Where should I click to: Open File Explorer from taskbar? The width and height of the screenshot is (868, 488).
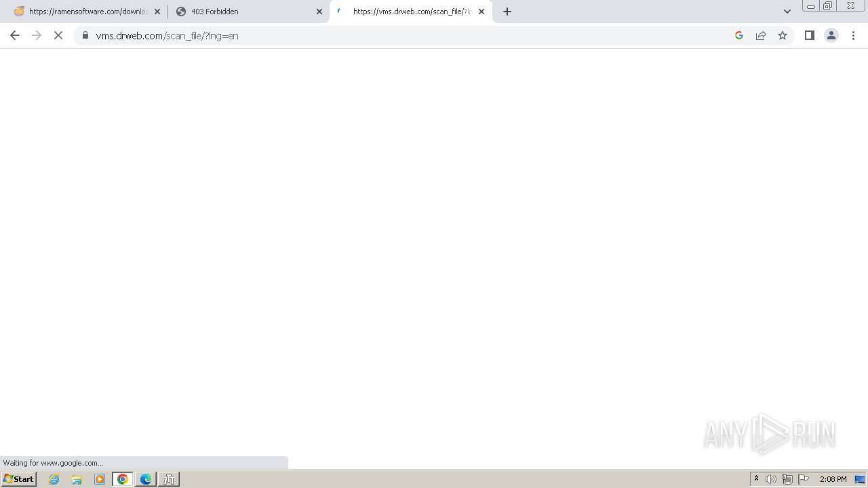[77, 479]
